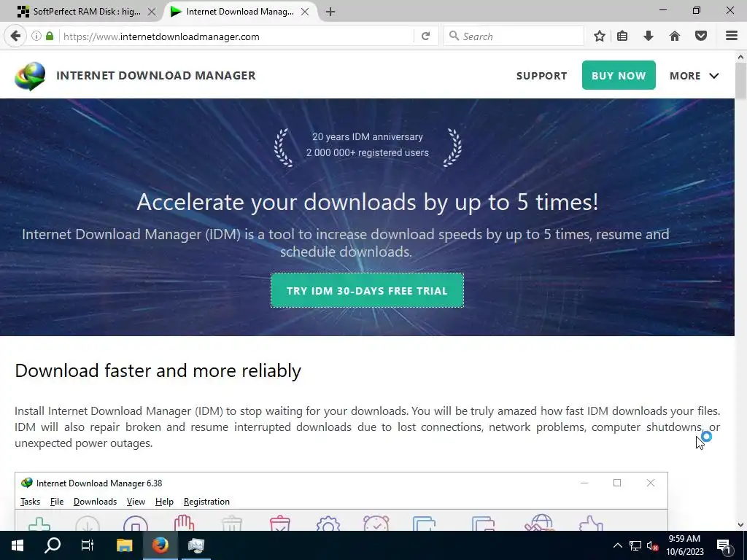
Task: Click the Internet Download Manager globe logo
Action: point(30,76)
